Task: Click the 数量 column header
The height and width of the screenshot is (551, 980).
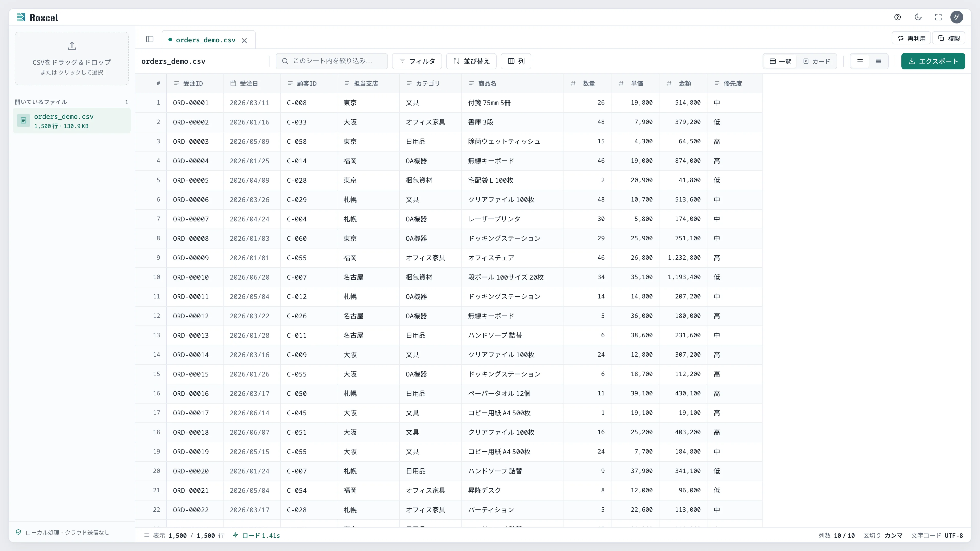Action: 587,83
